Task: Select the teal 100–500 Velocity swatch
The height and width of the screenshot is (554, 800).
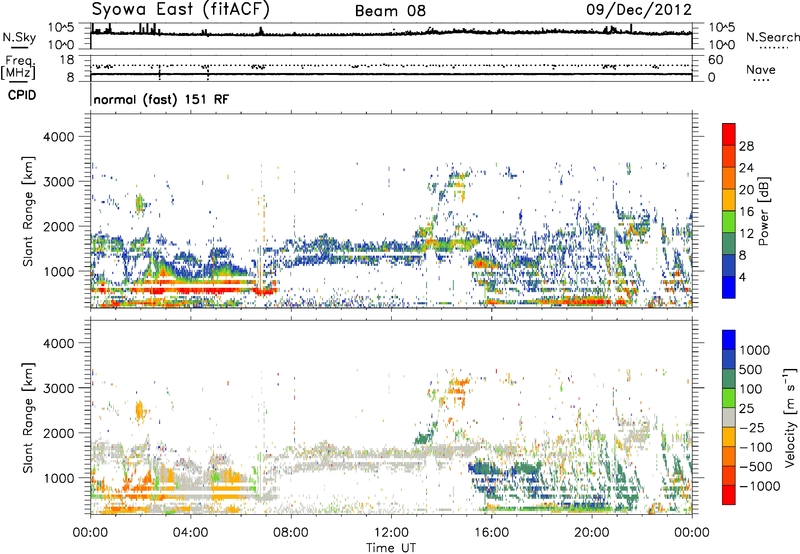Action: click(729, 379)
